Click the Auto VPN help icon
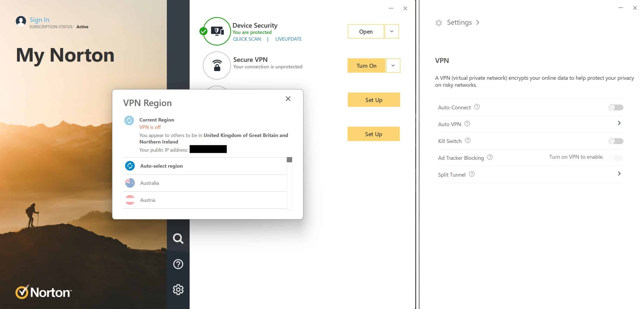Viewport: 644px width, 309px height. pyautogui.click(x=467, y=124)
